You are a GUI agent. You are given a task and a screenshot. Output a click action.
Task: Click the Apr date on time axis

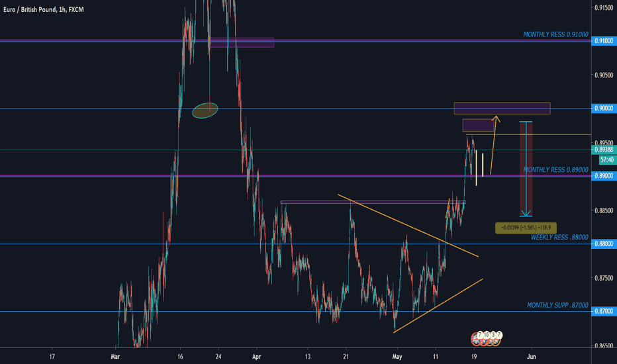click(257, 357)
